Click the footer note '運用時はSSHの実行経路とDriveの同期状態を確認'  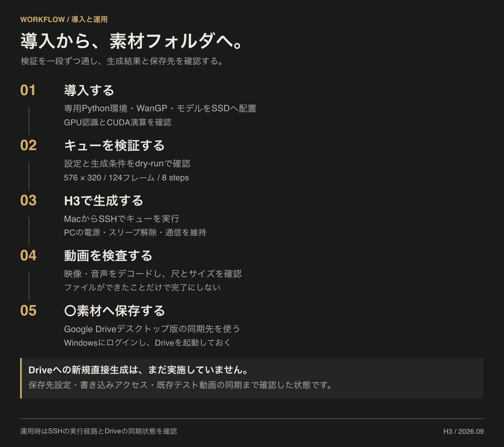[x=99, y=431]
